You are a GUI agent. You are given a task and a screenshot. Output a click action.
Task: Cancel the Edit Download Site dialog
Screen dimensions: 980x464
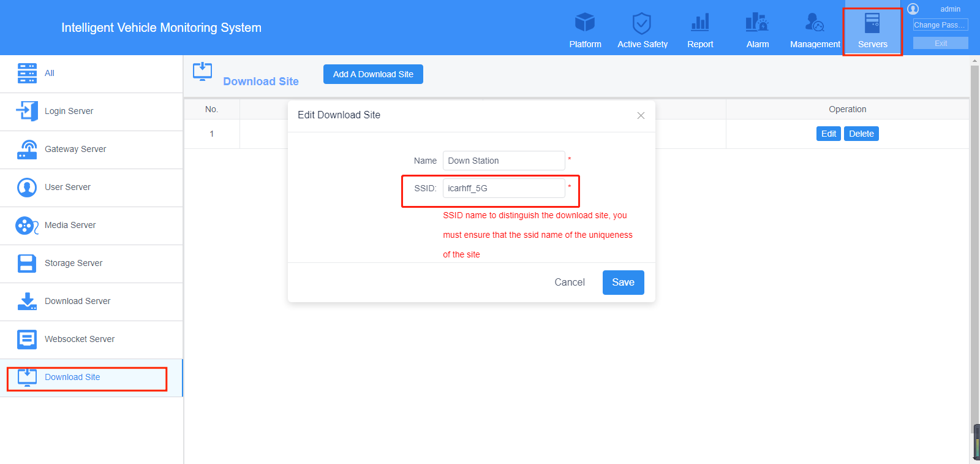(570, 283)
